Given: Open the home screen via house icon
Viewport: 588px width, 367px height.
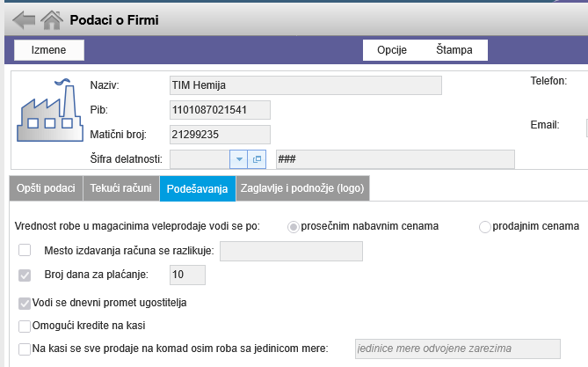Looking at the screenshot, I should click(52, 20).
